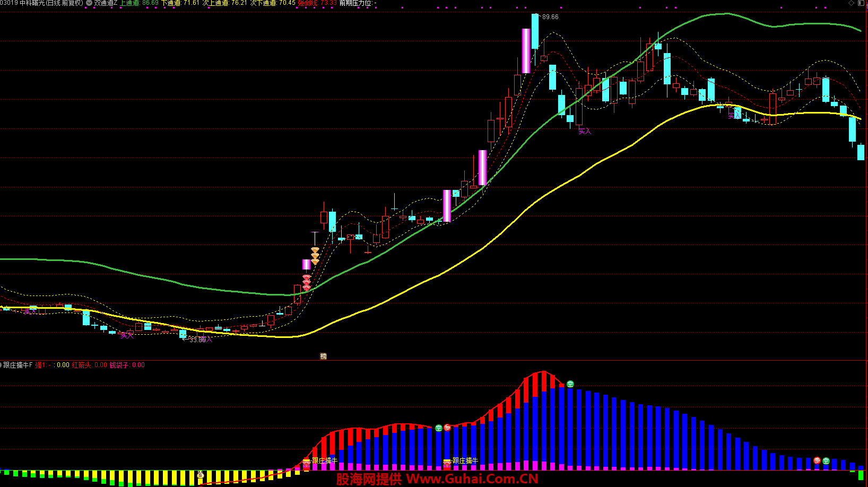Screen dimensions: 868x487
Task: Click the 红箭头: 0.00 value
Action: [90, 365]
